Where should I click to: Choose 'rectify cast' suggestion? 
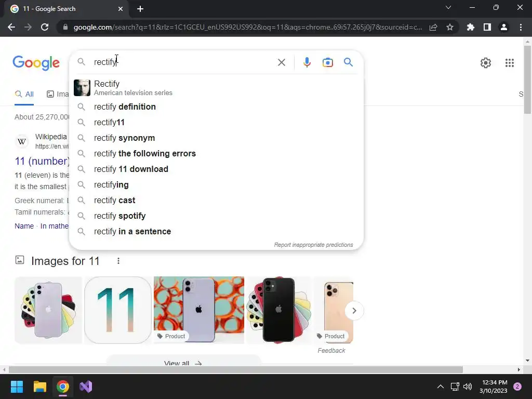216,201
